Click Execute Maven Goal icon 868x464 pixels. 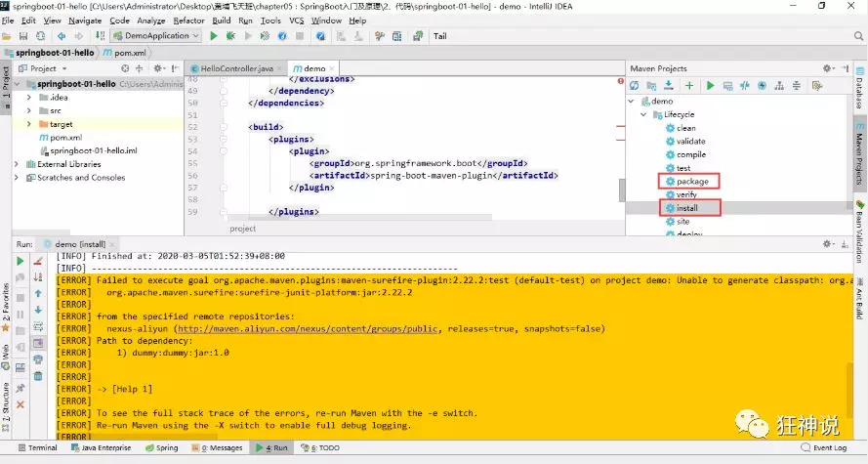click(727, 86)
